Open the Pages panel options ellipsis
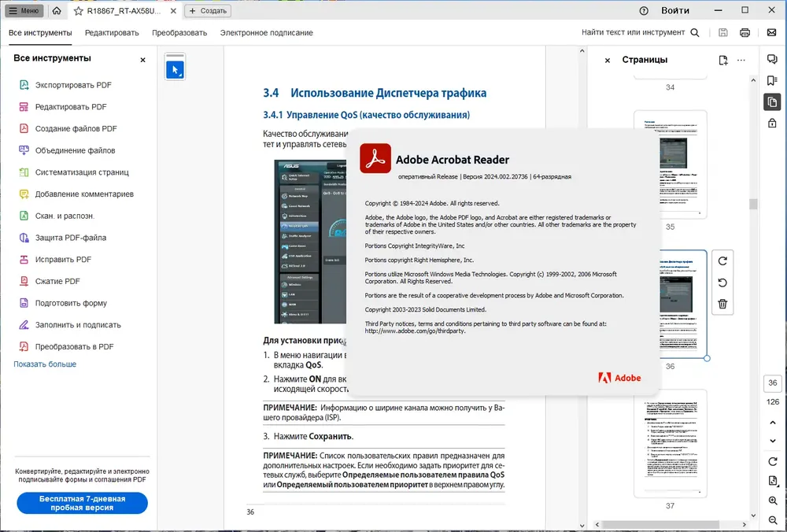Image resolution: width=787 pixels, height=532 pixels. (741, 61)
